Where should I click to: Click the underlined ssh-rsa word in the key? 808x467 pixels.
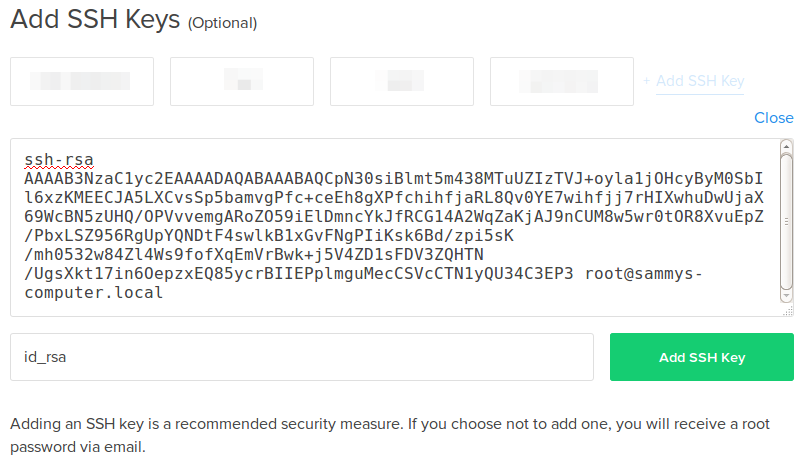[59, 160]
